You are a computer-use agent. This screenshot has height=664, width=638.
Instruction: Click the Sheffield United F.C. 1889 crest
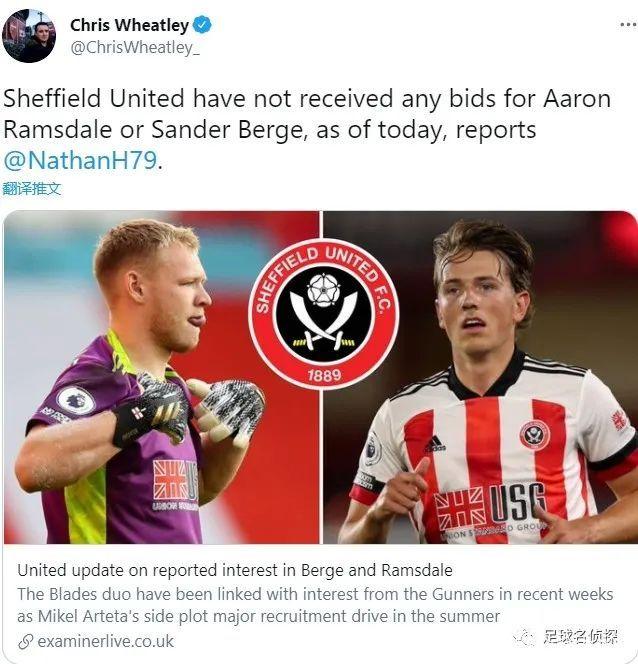[323, 314]
